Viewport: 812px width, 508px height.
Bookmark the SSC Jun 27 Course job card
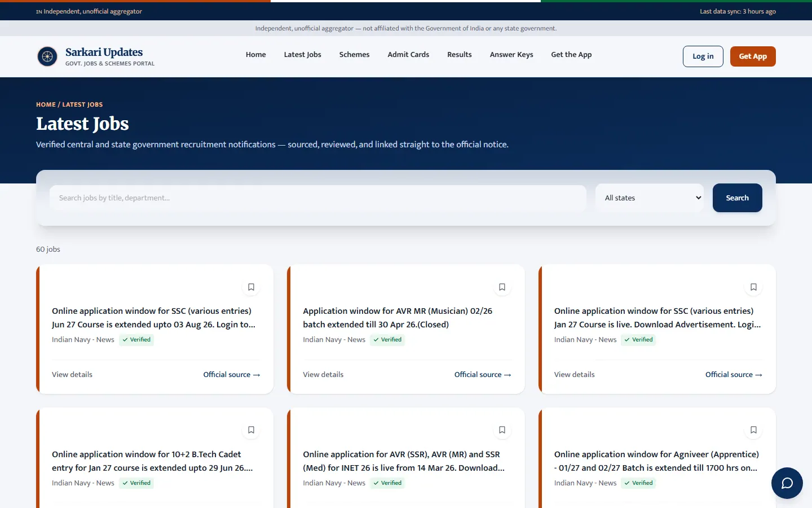pos(251,287)
